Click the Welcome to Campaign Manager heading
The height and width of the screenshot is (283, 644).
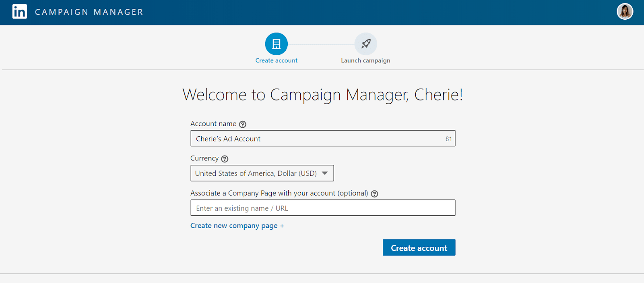323,95
